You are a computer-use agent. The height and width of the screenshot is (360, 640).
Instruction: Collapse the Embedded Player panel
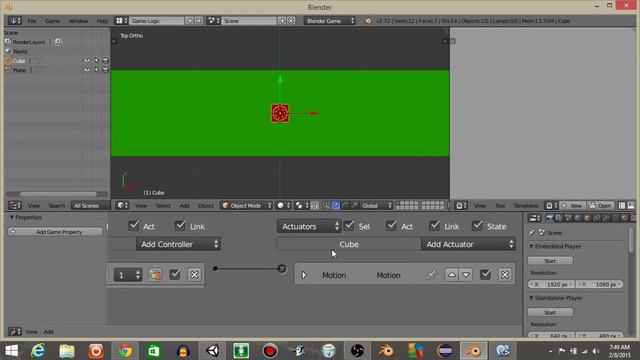531,246
